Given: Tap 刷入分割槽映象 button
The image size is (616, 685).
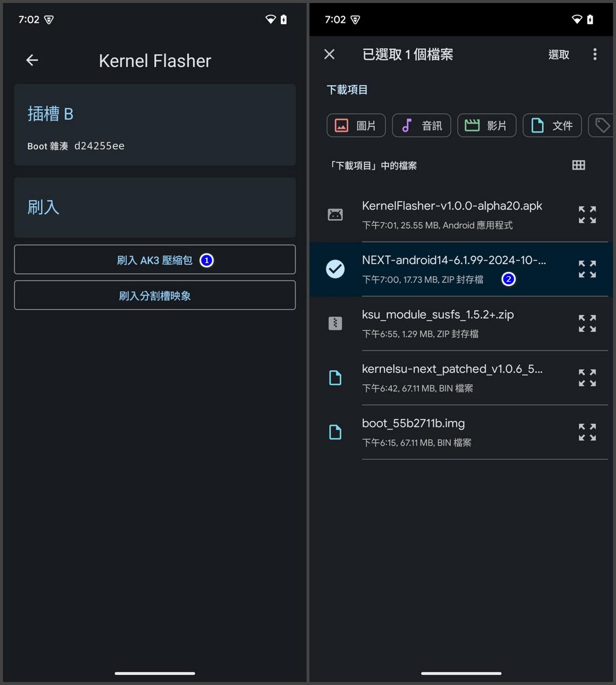Looking at the screenshot, I should (x=155, y=296).
